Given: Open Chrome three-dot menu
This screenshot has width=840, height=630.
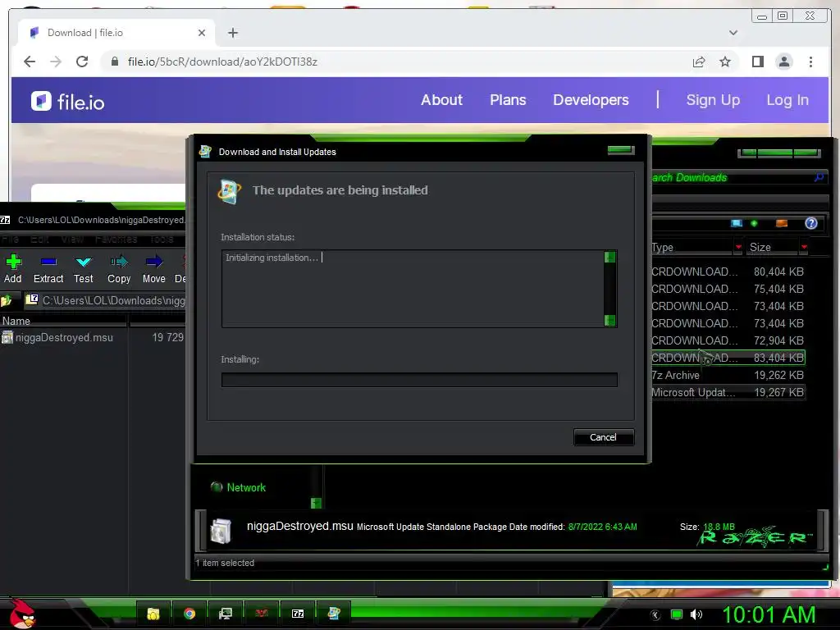Looking at the screenshot, I should tap(810, 62).
